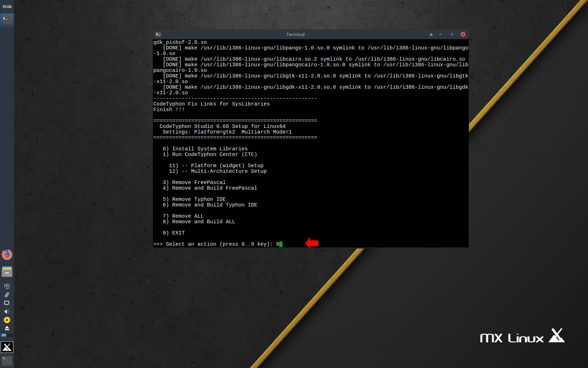Launch terminal from bottom panel launcher

point(7,361)
